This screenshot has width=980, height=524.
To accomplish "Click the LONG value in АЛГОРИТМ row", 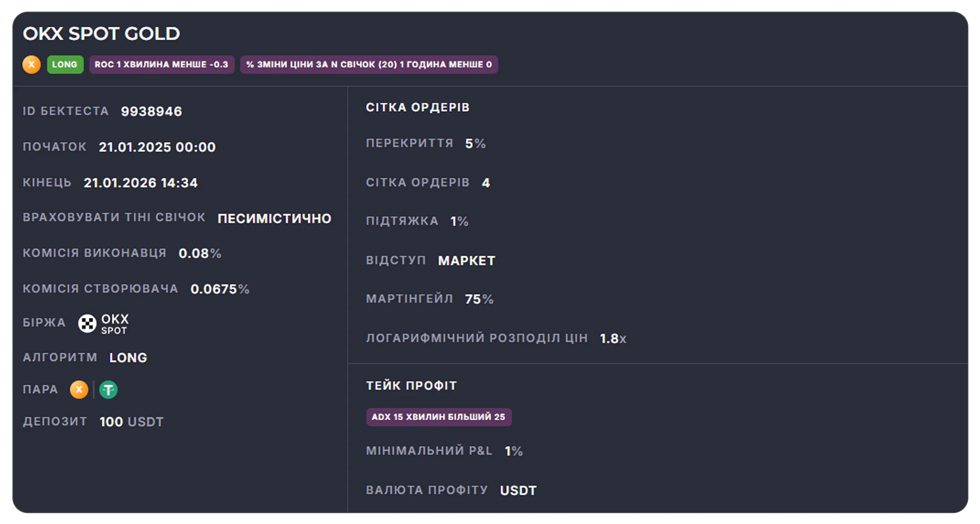I will pos(128,357).
